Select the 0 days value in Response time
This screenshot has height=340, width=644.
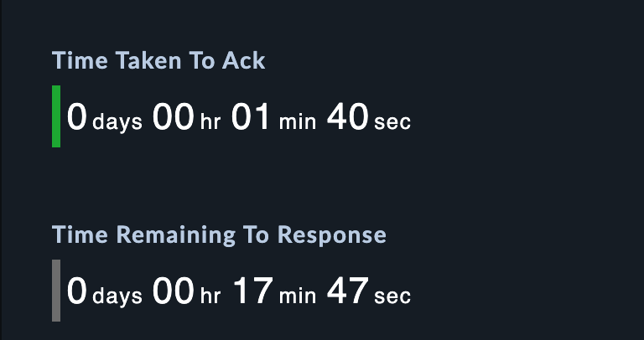click(77, 291)
